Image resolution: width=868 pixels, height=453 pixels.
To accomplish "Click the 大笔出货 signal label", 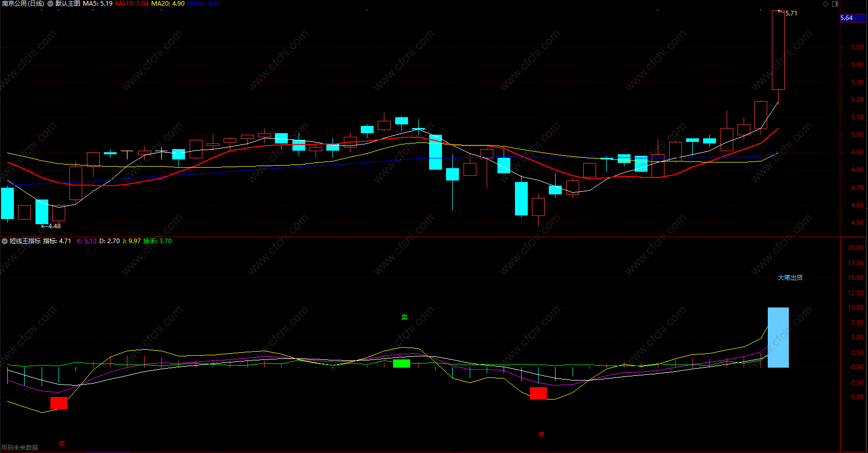I will tap(790, 278).
